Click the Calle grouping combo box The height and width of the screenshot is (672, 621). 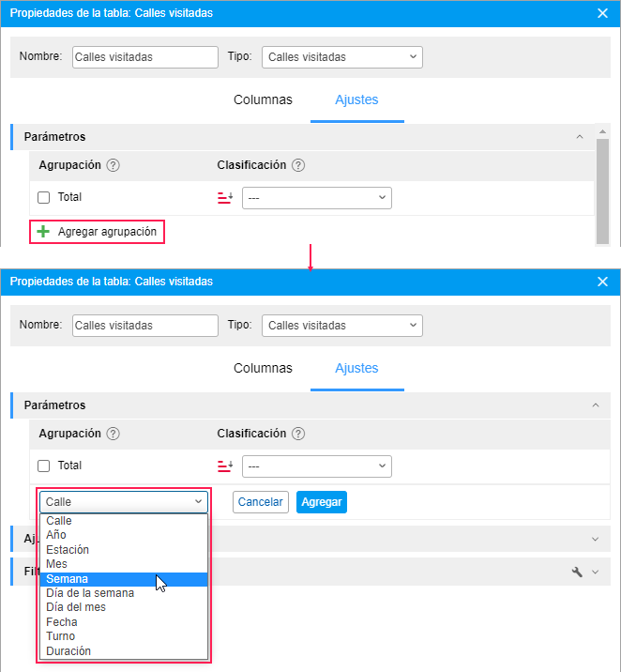[x=123, y=502]
